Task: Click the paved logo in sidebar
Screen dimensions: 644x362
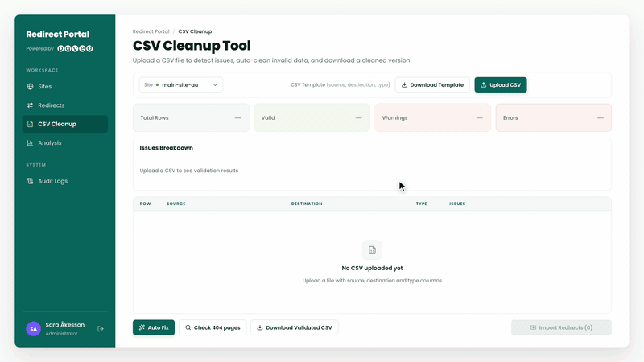Action: pyautogui.click(x=75, y=48)
